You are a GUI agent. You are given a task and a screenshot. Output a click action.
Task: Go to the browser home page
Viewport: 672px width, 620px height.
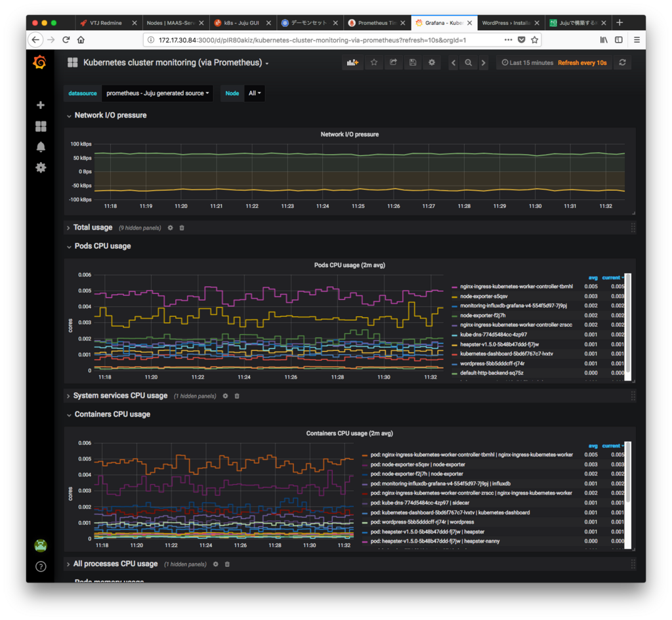point(81,40)
